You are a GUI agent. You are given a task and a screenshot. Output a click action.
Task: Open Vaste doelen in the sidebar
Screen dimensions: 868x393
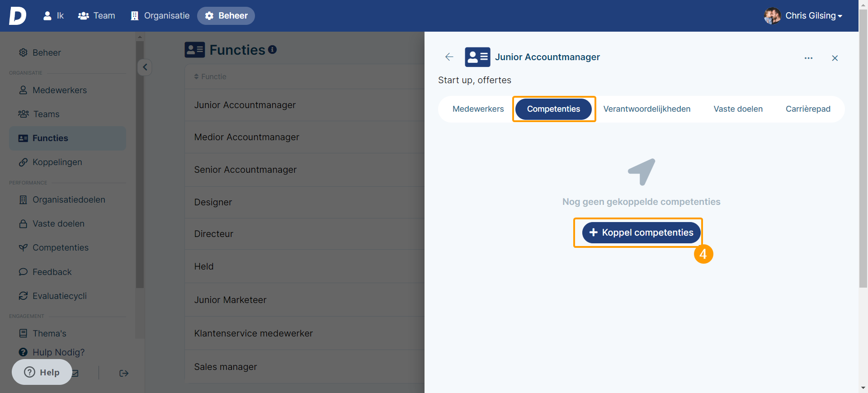58,223
